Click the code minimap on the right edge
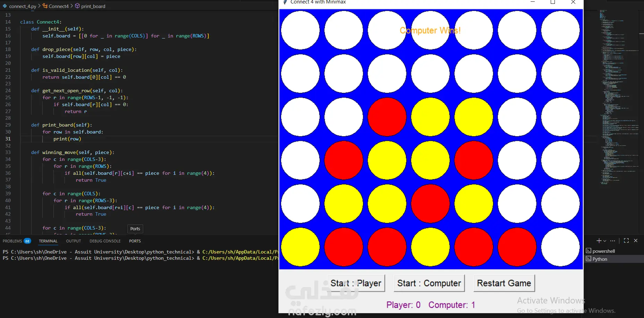The width and height of the screenshot is (644, 318). pyautogui.click(x=619, y=97)
